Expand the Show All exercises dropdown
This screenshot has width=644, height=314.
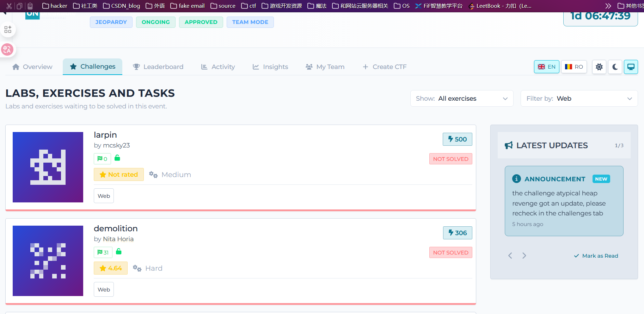461,99
